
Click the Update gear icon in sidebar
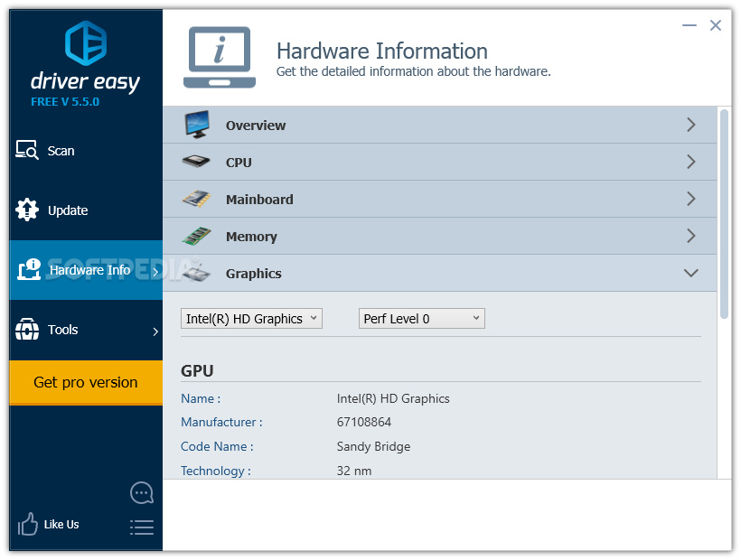pos(27,210)
